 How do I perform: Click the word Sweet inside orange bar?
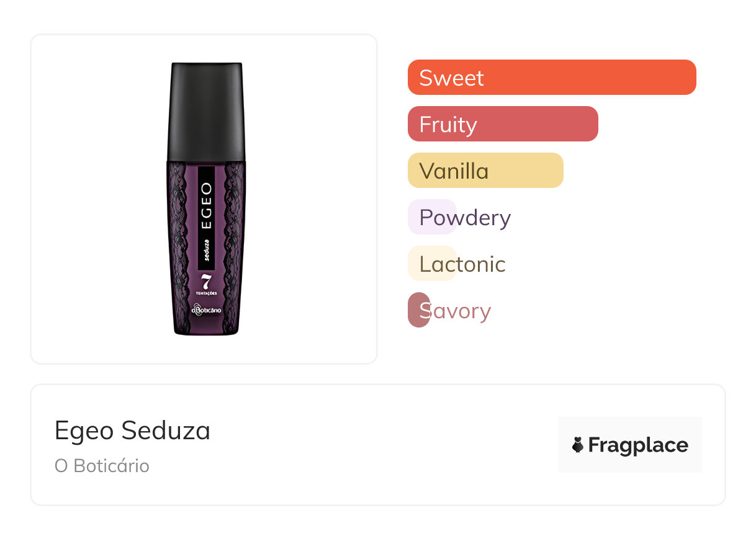pyautogui.click(x=451, y=78)
